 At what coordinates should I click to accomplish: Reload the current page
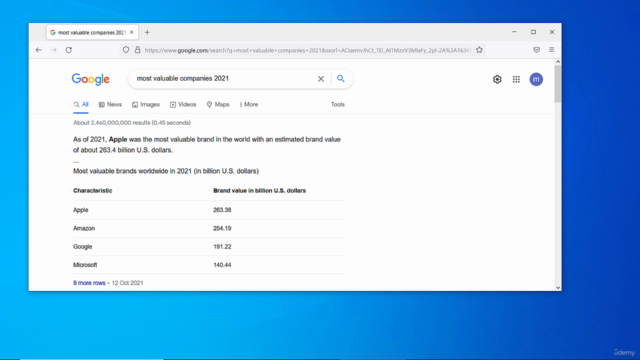(x=69, y=50)
